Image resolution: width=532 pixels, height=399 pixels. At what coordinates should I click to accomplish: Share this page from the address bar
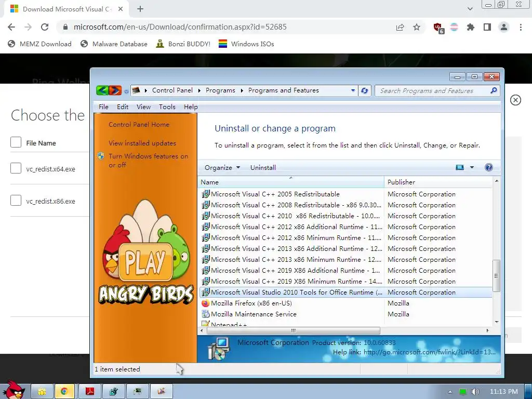tap(400, 27)
